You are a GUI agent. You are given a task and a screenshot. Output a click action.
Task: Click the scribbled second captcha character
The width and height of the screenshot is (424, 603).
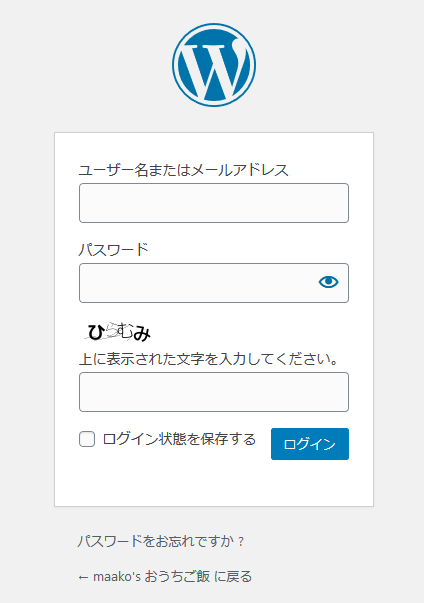(111, 330)
